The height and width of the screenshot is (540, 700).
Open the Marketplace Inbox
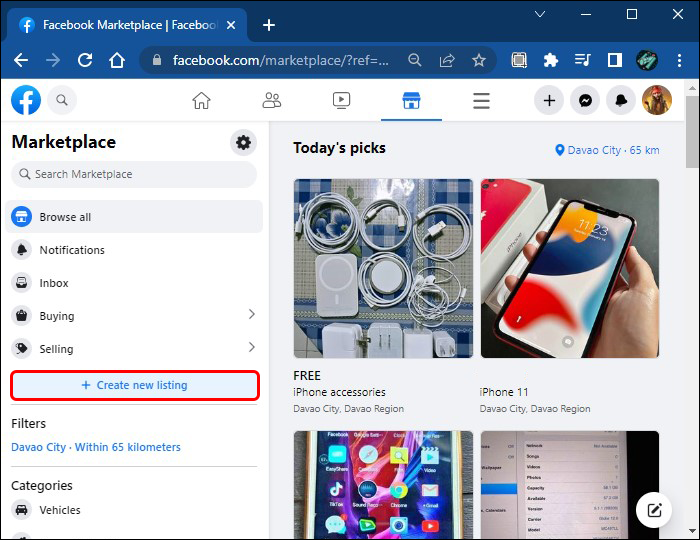tap(134, 283)
